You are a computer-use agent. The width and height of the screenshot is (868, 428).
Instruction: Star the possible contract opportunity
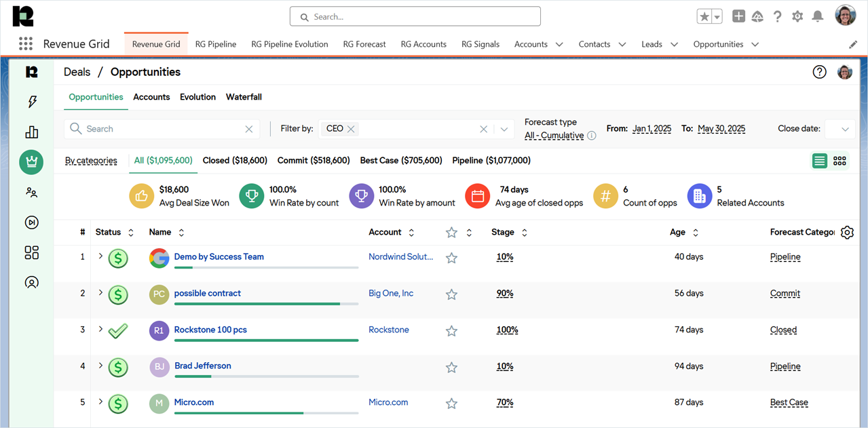[451, 294]
